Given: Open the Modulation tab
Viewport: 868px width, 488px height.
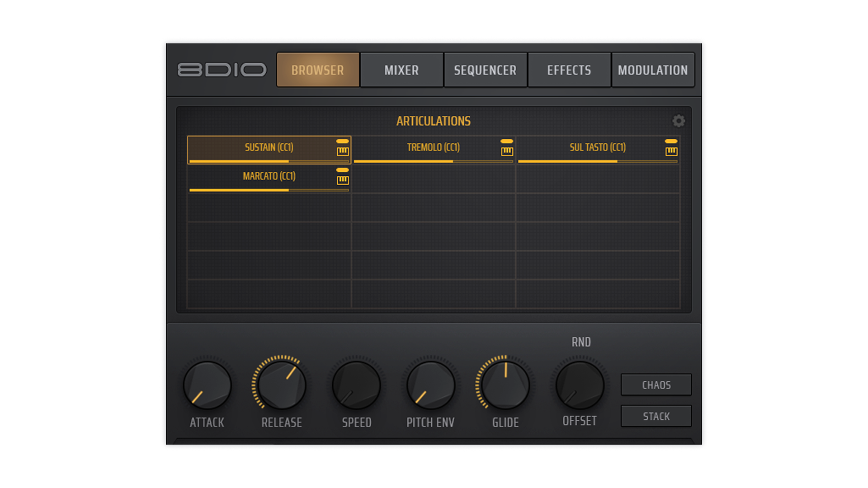Looking at the screenshot, I should 653,70.
